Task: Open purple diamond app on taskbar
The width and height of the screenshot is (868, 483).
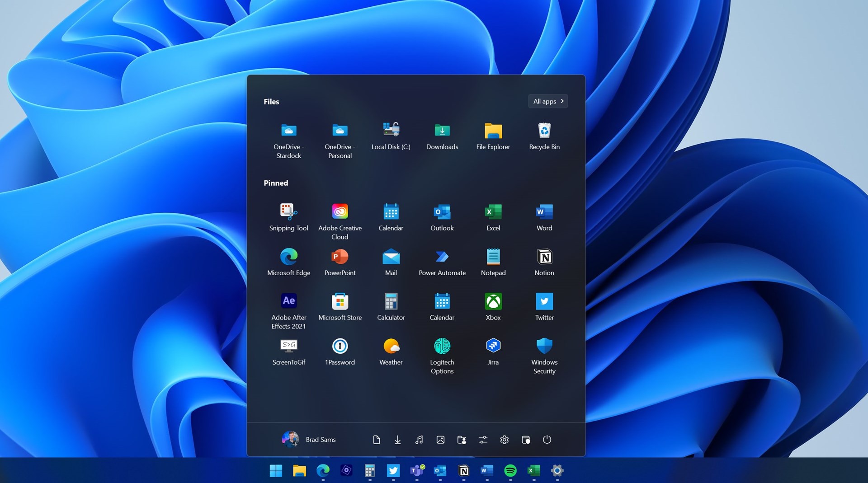Action: tap(346, 471)
